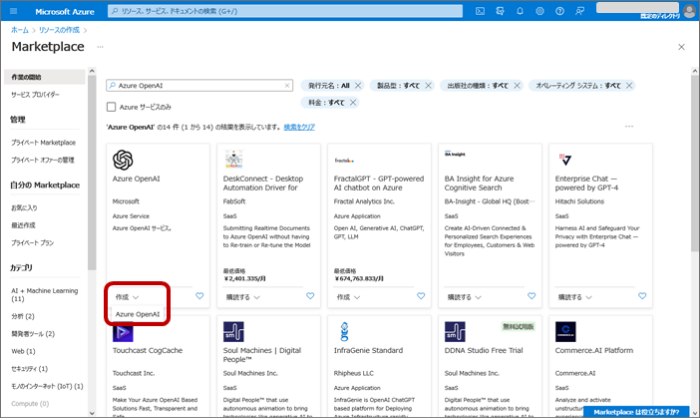Remove the 製品型 filter chip
The width and height of the screenshot is (700, 419).
pos(428,85)
